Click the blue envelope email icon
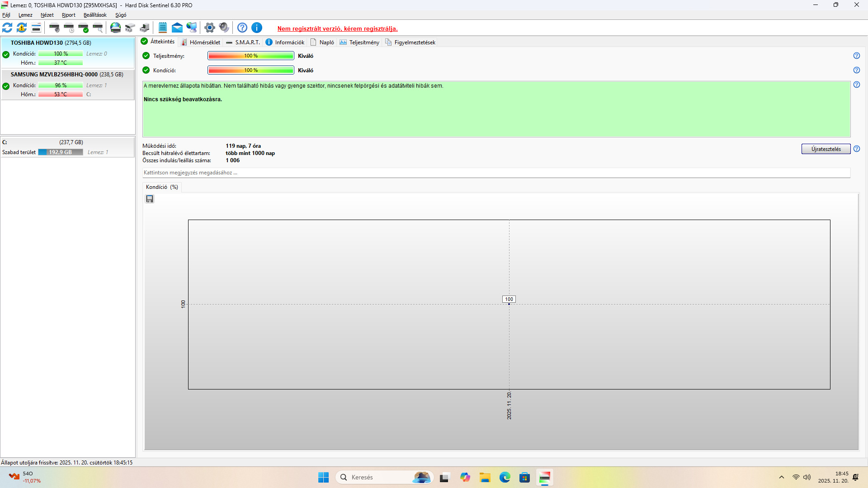 177,28
